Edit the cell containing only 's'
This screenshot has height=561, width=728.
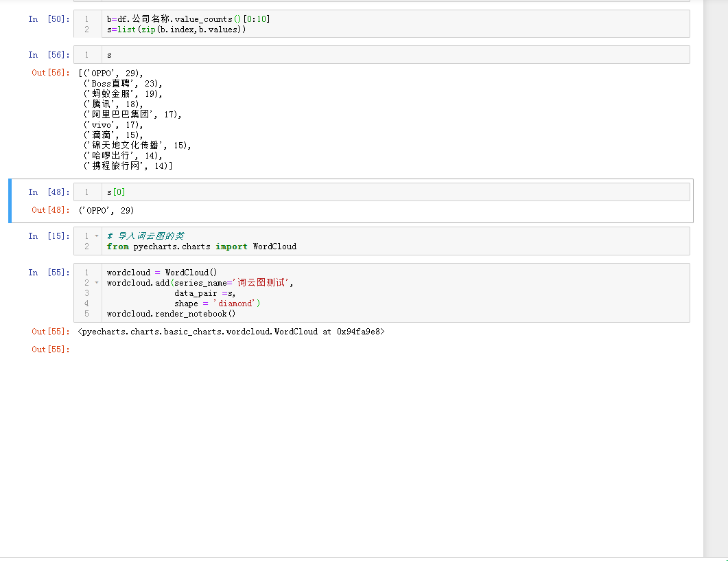tap(381, 55)
